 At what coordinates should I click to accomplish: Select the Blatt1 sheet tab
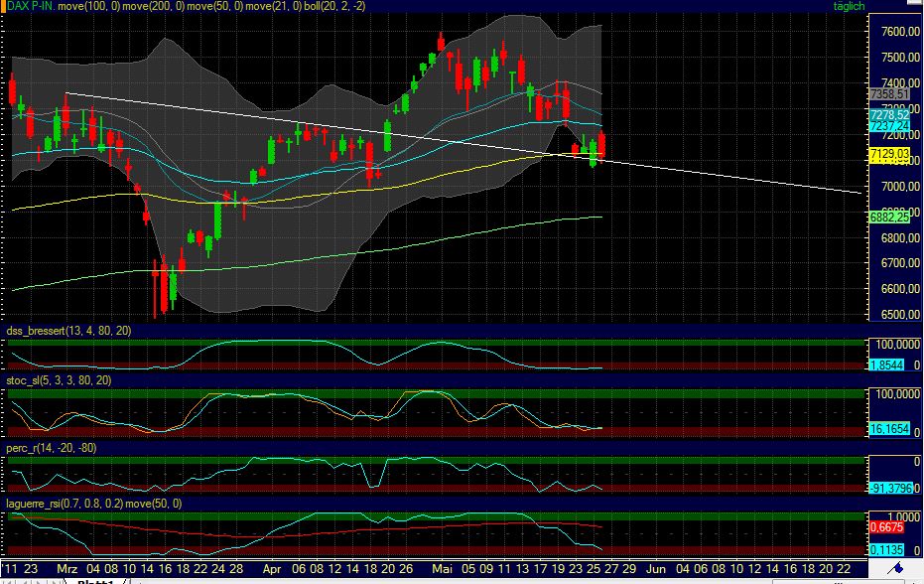[94, 581]
